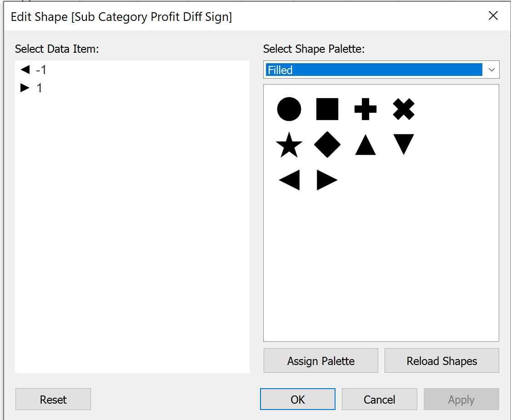Select the filled circle shape
Screen dimensions: 511x420
click(x=289, y=109)
